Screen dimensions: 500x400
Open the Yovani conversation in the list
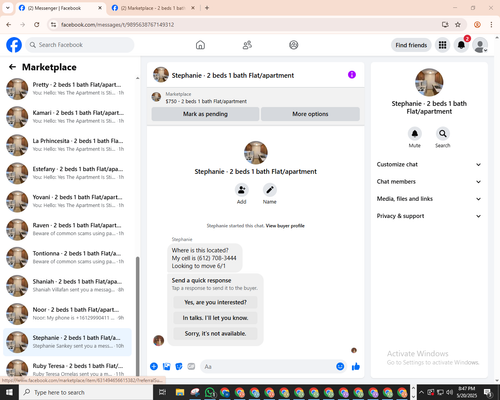[68, 201]
